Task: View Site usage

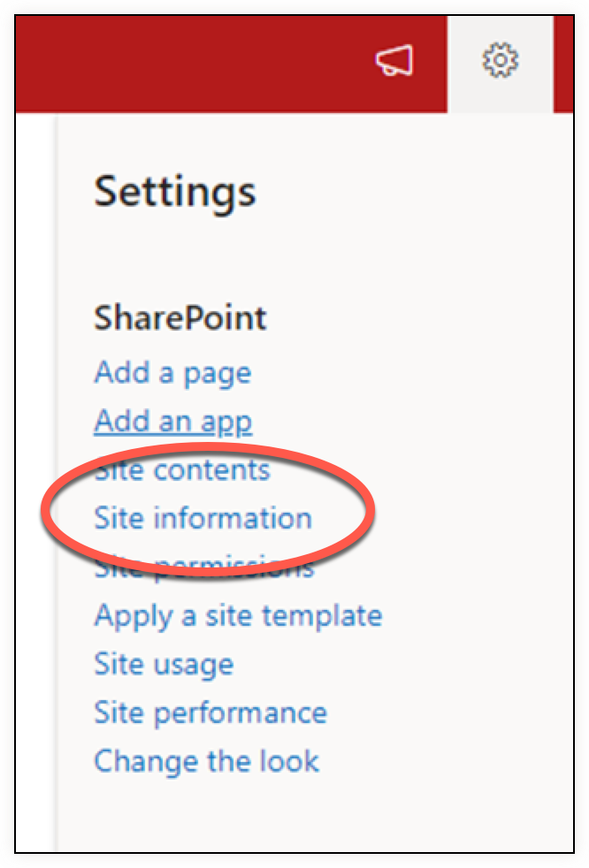Action: 164,665
